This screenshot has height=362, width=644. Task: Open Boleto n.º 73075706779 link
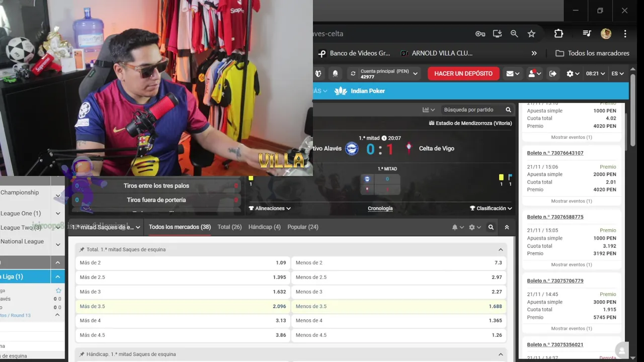tap(555, 281)
